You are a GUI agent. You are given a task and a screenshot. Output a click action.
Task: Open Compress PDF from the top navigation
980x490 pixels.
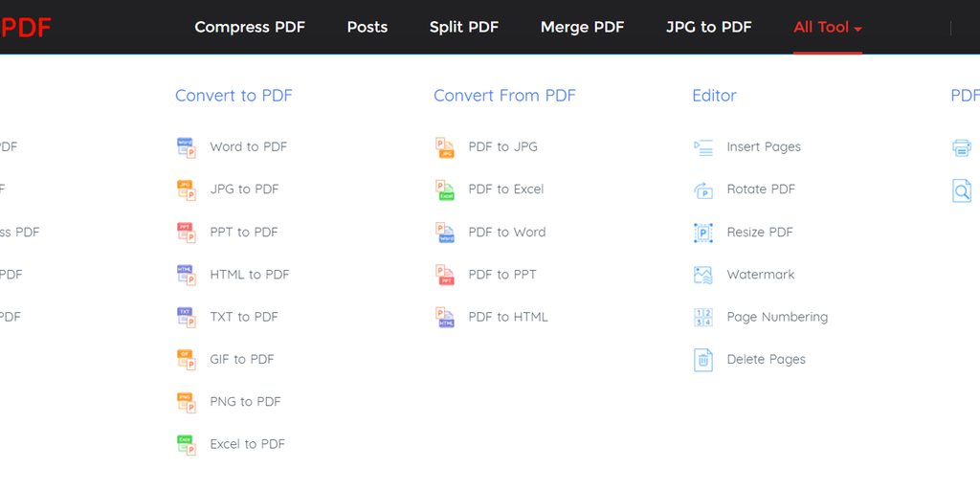click(250, 27)
